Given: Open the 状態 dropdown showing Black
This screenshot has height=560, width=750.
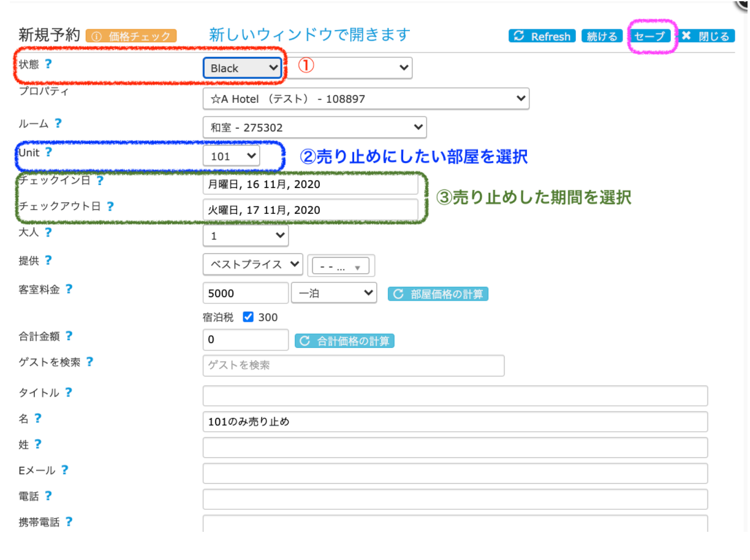Looking at the screenshot, I should (x=243, y=68).
